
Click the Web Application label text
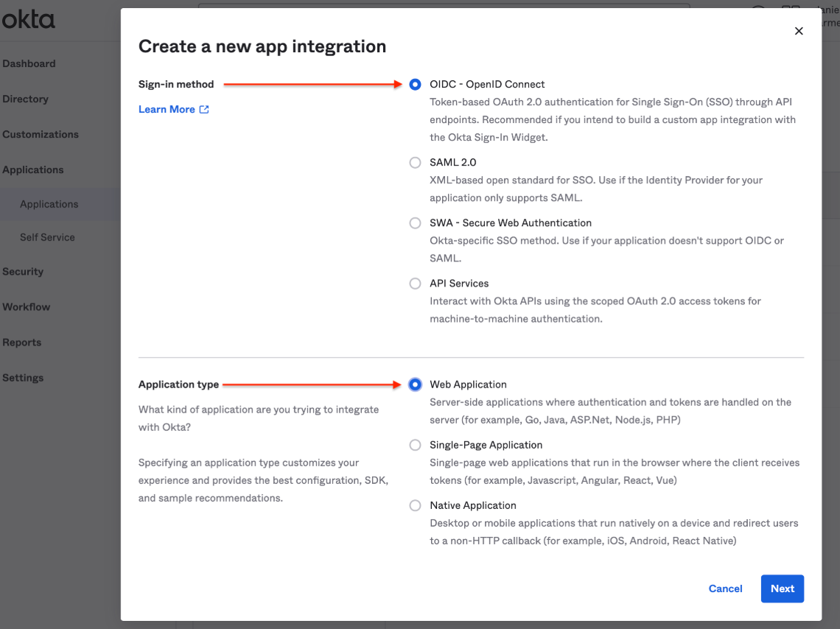(x=468, y=385)
